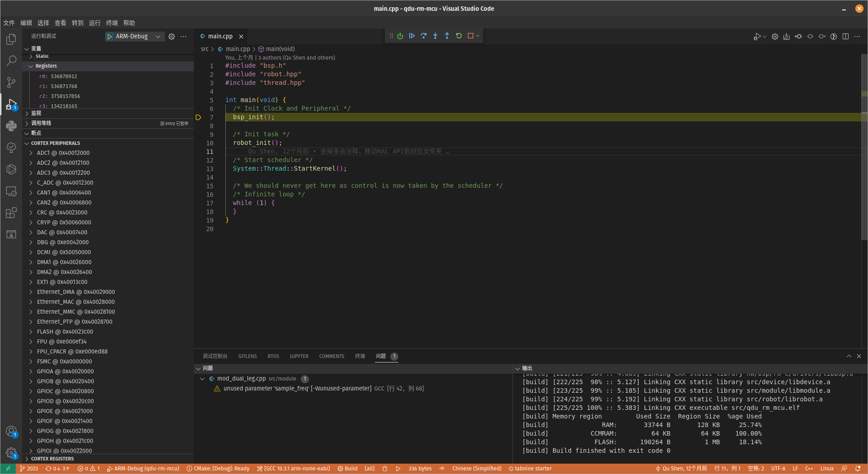Expand the CORTEX REGISTERS section
The image size is (868, 474).
click(52, 459)
